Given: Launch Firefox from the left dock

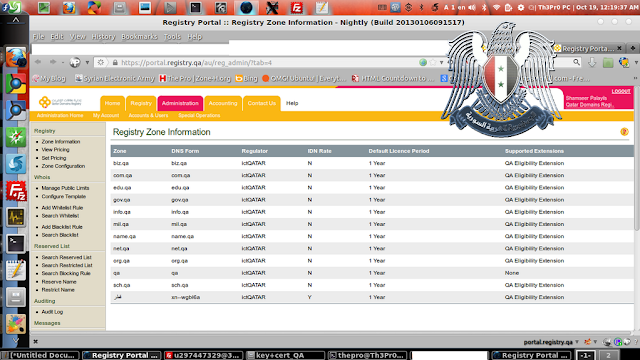Looking at the screenshot, I should [x=16, y=57].
